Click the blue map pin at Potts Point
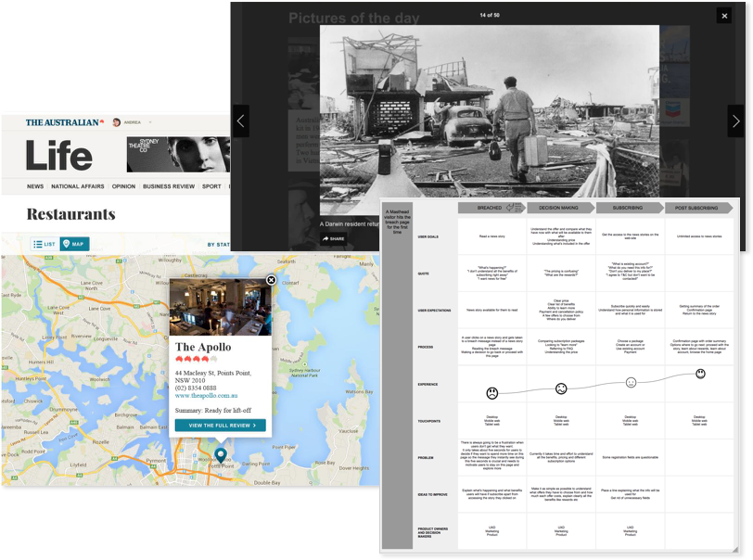The height and width of the screenshot is (560, 753). pos(221,455)
